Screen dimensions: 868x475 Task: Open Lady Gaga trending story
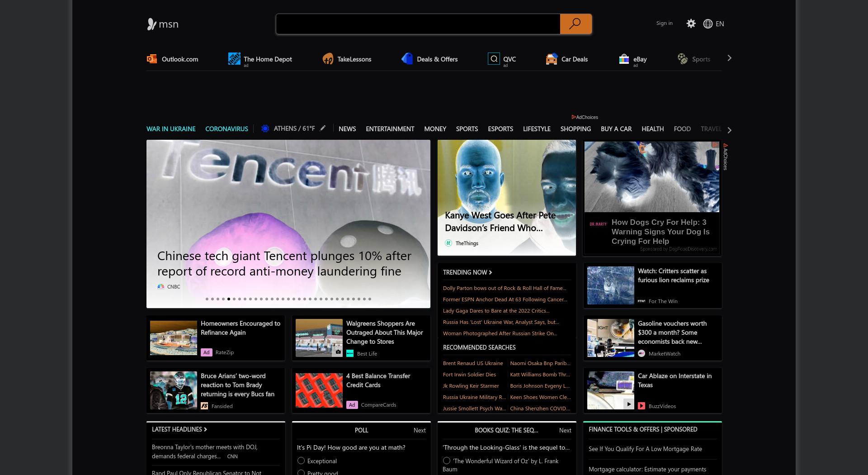pos(496,311)
